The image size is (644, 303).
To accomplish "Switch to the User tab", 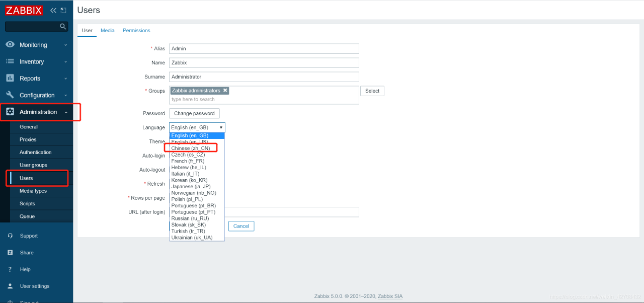I will click(87, 31).
